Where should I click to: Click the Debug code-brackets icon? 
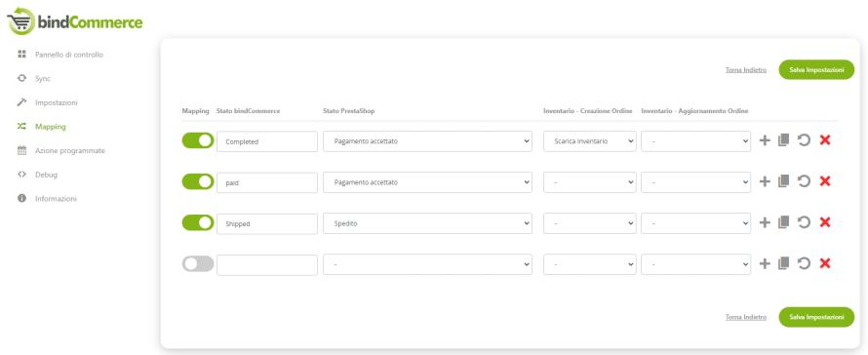click(x=21, y=175)
